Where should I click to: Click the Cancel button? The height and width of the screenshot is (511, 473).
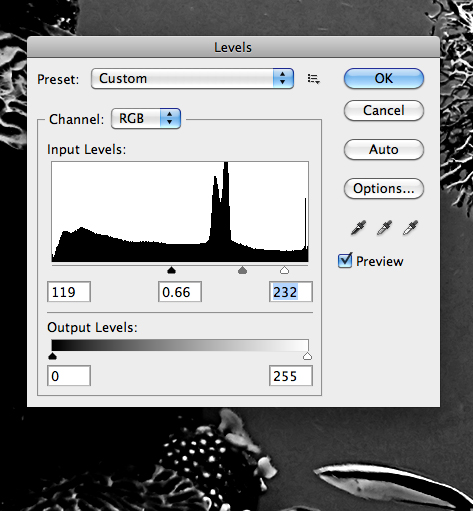(x=384, y=111)
